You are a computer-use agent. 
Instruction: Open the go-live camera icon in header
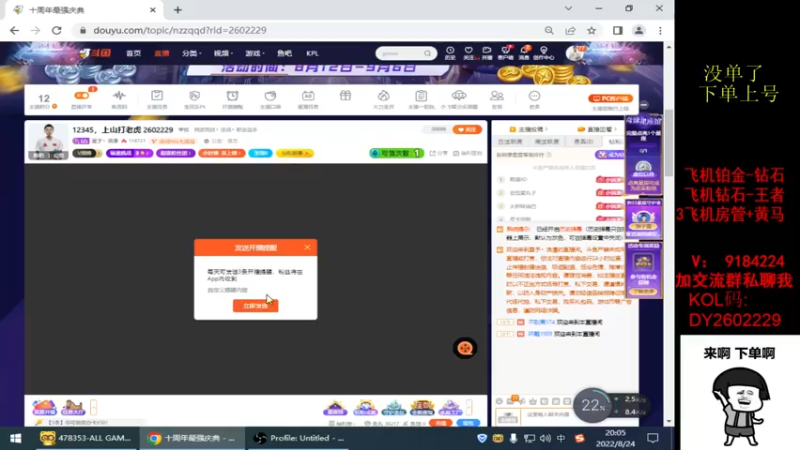tap(487, 53)
